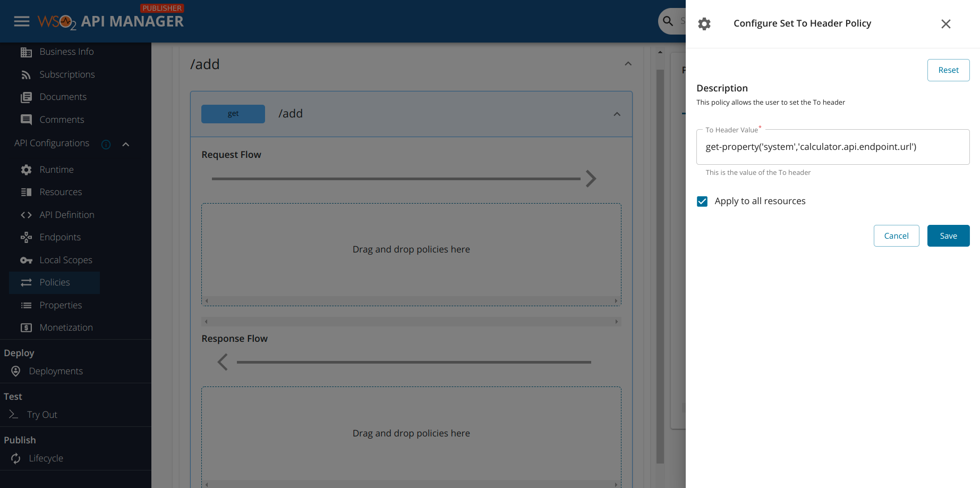This screenshot has height=488, width=980.
Task: Click the Runtime gear icon
Action: click(x=26, y=170)
